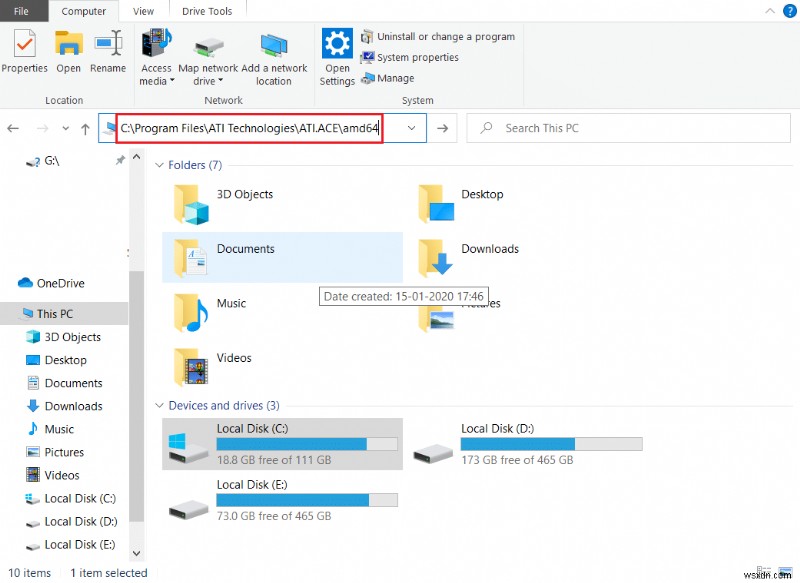
Task: Select Local Disk (E:) drive icon
Action: [188, 509]
